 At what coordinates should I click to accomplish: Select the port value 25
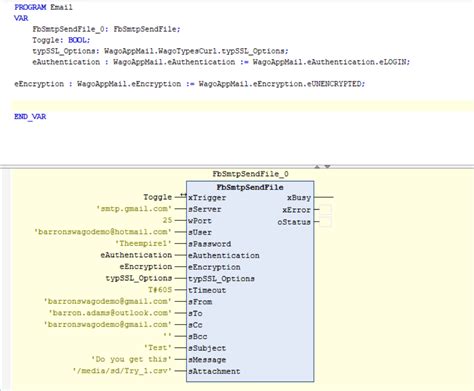(167, 220)
